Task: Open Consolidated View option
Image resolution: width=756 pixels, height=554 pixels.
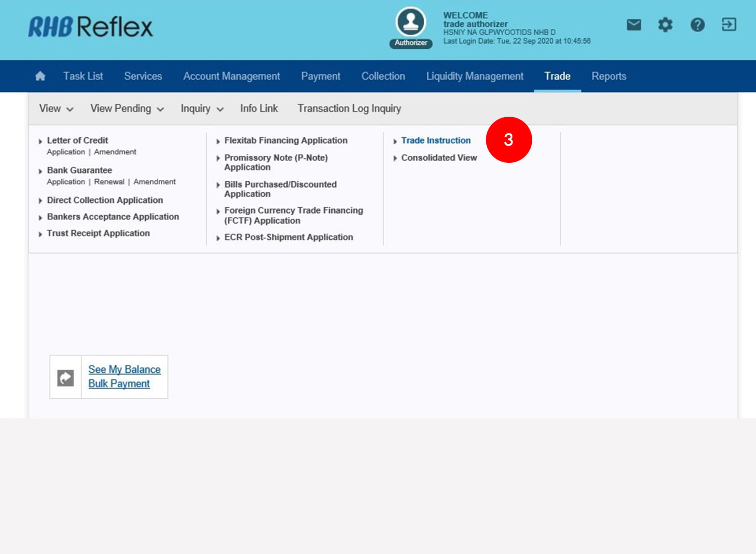Action: click(x=439, y=158)
